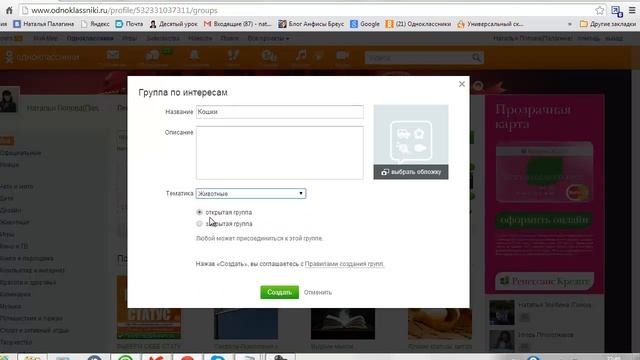Open the Универсальный ск... bookmark
The height and width of the screenshot is (360, 640).
490,24
